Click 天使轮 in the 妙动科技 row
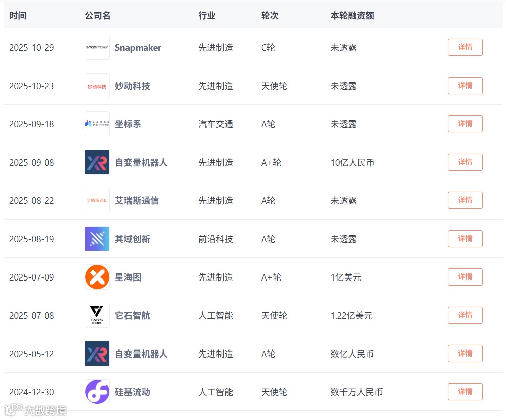Screen dimensions: 506x420 (274, 86)
